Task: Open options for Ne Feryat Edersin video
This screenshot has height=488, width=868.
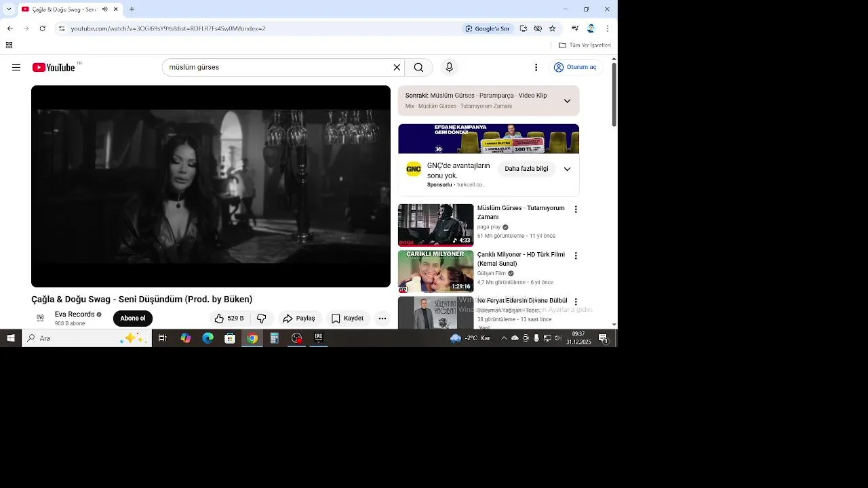Action: 576,302
